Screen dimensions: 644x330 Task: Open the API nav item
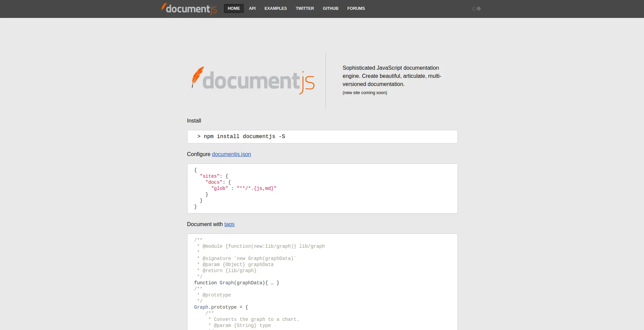(252, 8)
